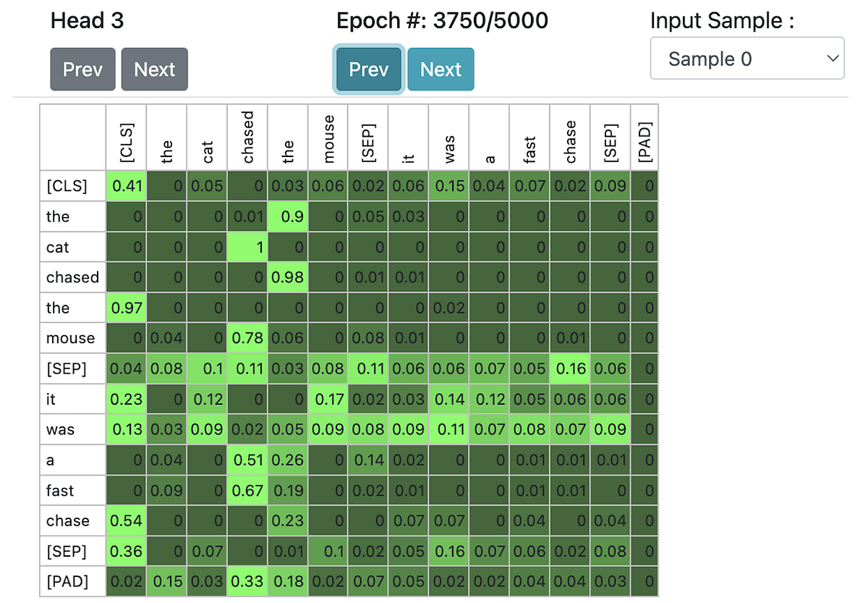Viewport: 868px width, 603px height.
Task: Go to previous attention head
Action: 82,69
